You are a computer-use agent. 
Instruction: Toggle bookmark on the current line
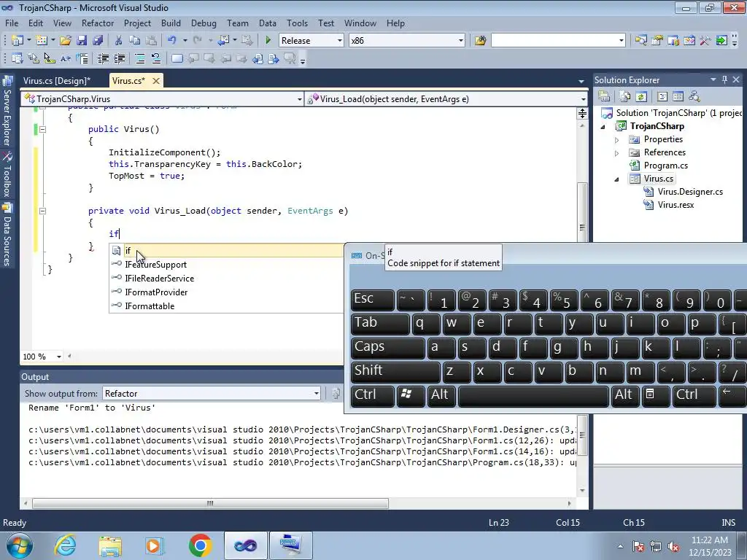[x=177, y=58]
